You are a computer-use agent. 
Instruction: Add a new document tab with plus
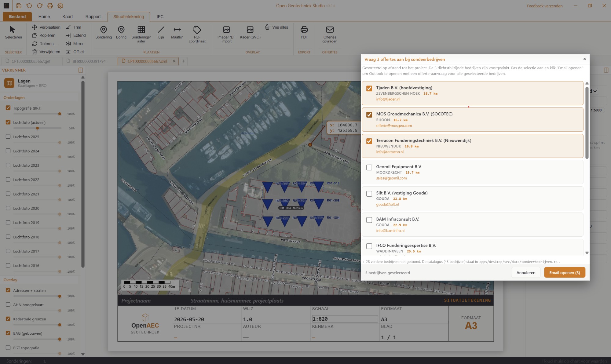click(183, 61)
